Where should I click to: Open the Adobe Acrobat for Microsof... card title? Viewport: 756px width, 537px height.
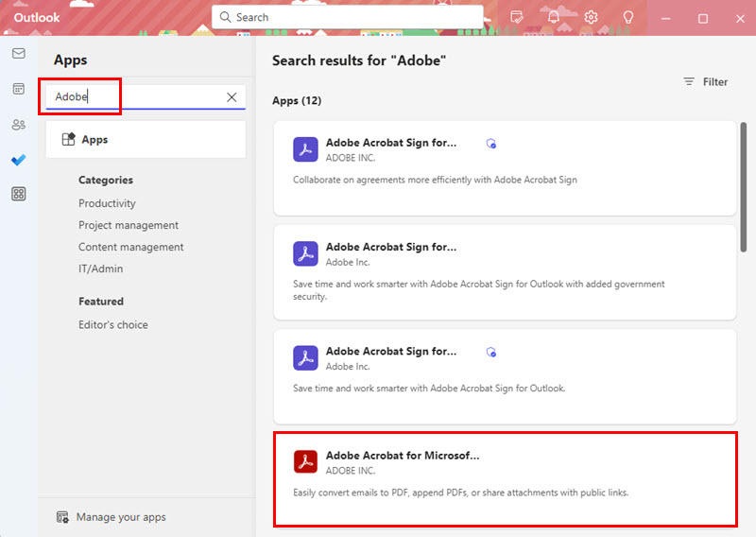(x=403, y=456)
